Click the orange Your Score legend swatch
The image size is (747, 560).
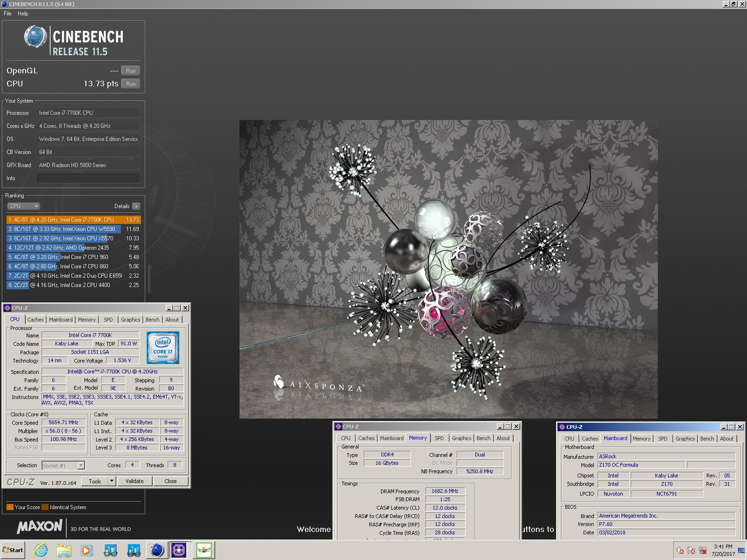10,507
